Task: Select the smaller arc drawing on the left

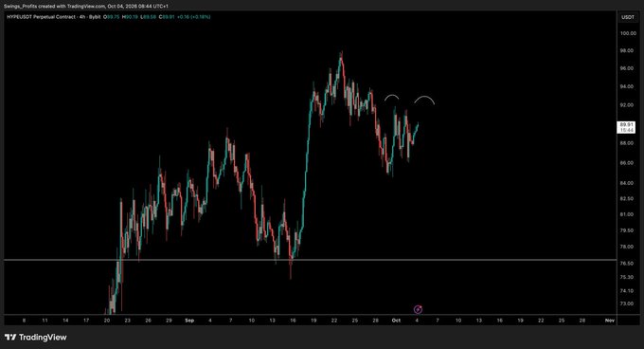Action: coord(391,98)
